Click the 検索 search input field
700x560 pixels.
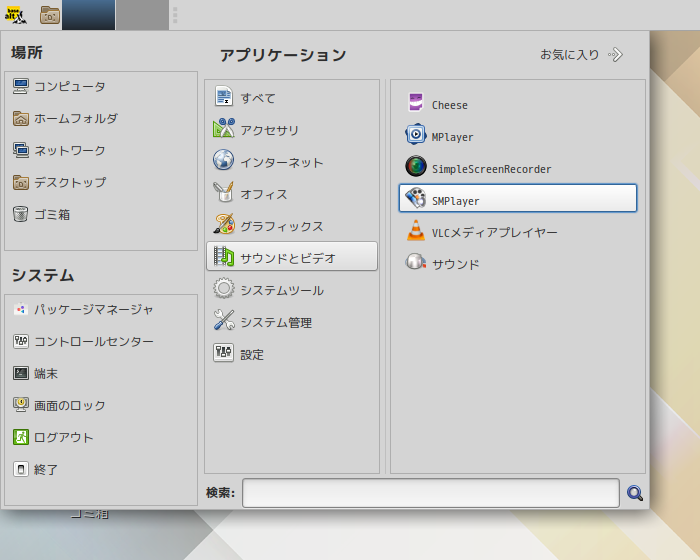pyautogui.click(x=431, y=493)
